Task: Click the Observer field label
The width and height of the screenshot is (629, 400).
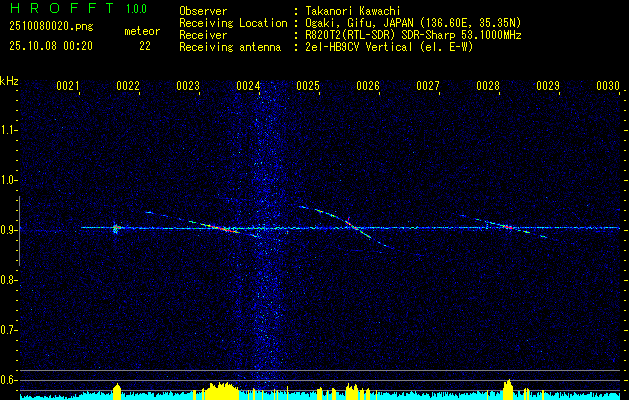Action: click(x=203, y=11)
